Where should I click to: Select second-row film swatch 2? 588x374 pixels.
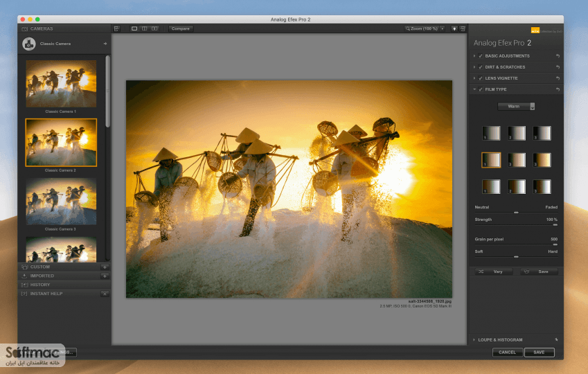pos(517,160)
